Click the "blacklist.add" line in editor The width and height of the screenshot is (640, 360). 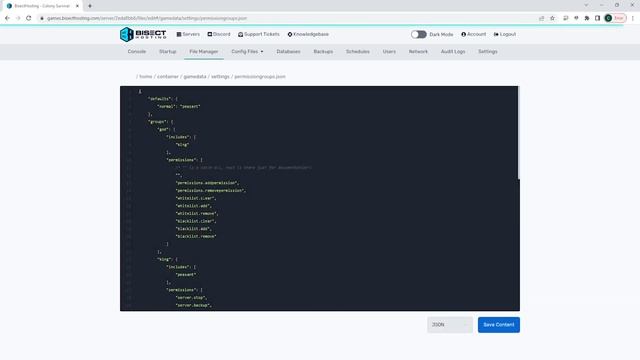193,229
